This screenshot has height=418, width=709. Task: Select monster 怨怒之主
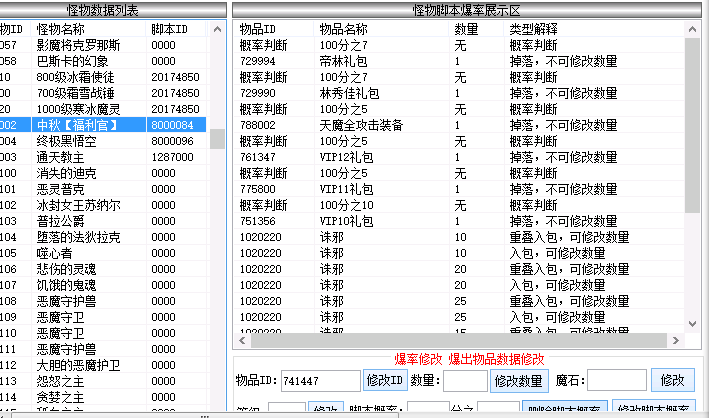(x=60, y=381)
